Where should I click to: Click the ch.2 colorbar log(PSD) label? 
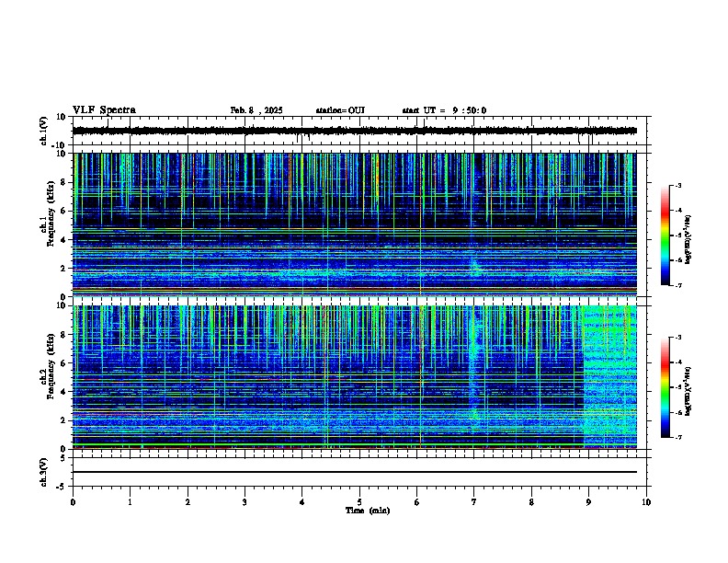point(688,391)
